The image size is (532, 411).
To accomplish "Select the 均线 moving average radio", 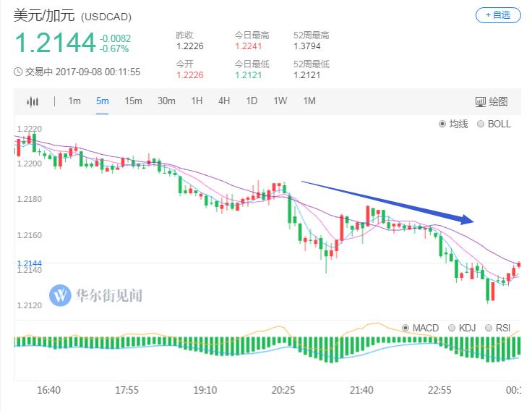I will tap(443, 124).
